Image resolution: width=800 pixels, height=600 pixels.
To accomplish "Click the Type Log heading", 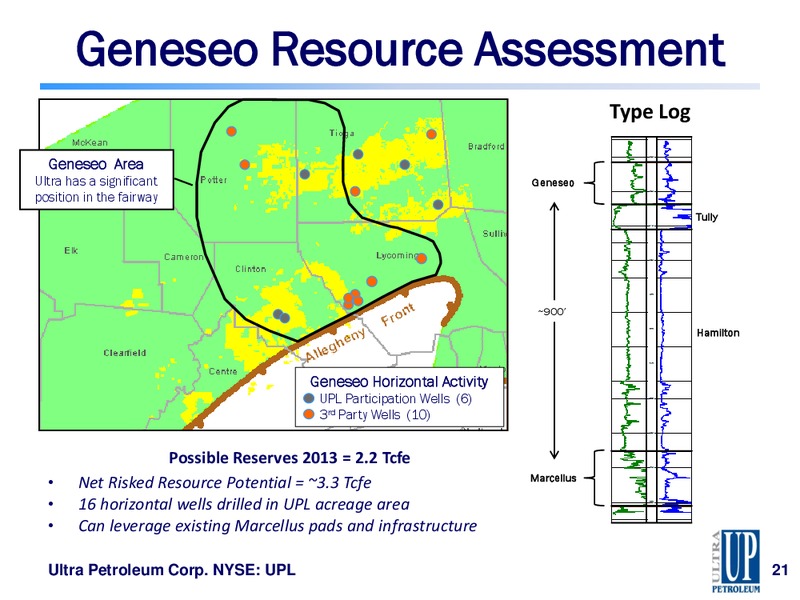I will tap(650, 112).
